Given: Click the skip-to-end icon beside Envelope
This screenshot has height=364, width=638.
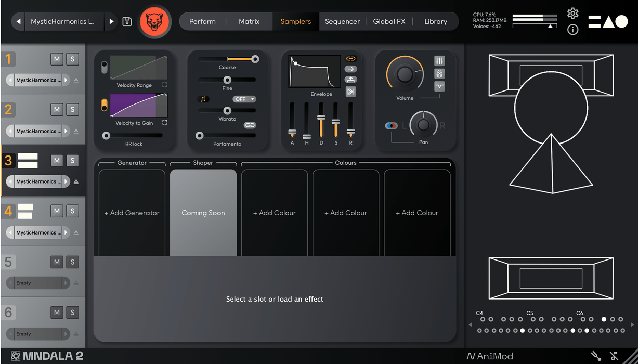Looking at the screenshot, I should pos(351,92).
